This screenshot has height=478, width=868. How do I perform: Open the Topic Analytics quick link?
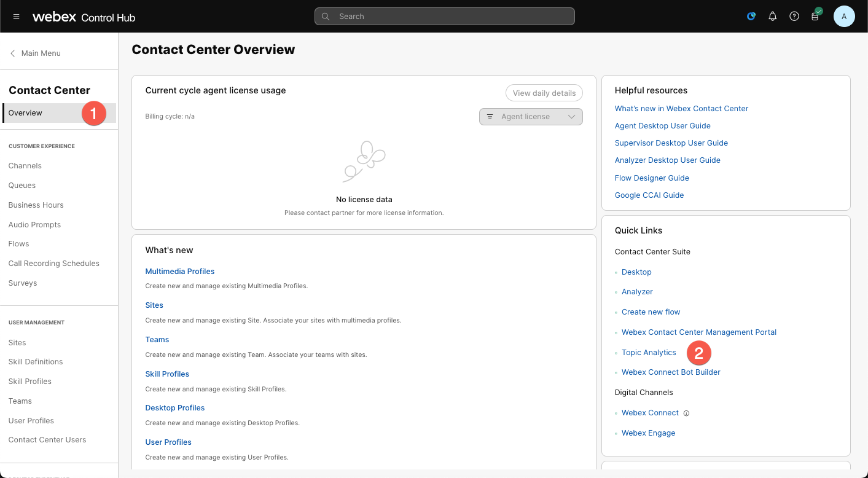tap(649, 353)
